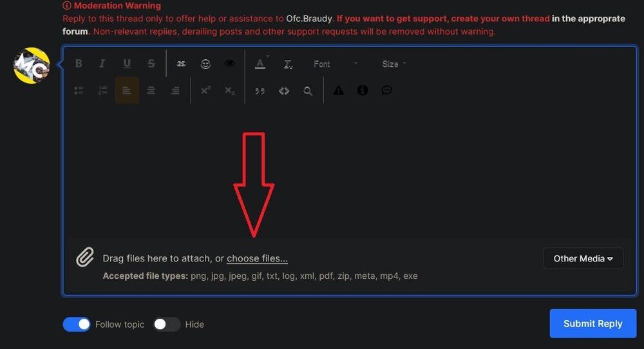The width and height of the screenshot is (644, 349).
Task: Click the magnifier preview icon
Action: tap(308, 90)
